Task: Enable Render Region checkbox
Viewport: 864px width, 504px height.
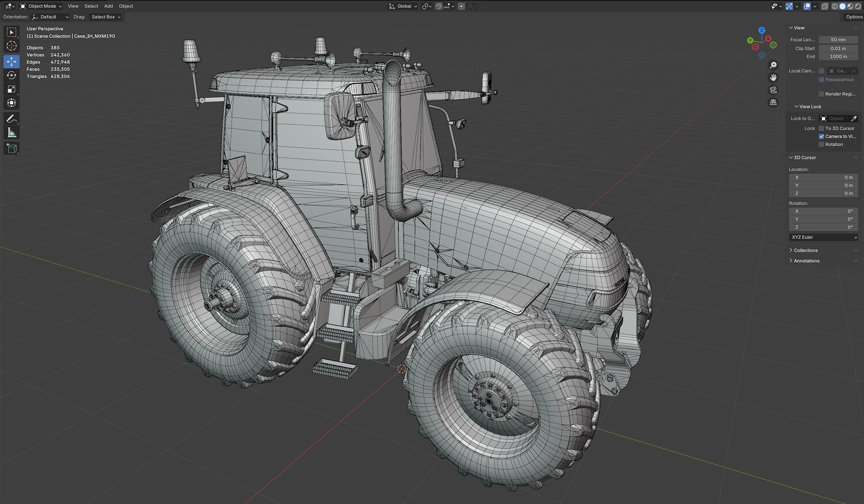Action: 821,94
